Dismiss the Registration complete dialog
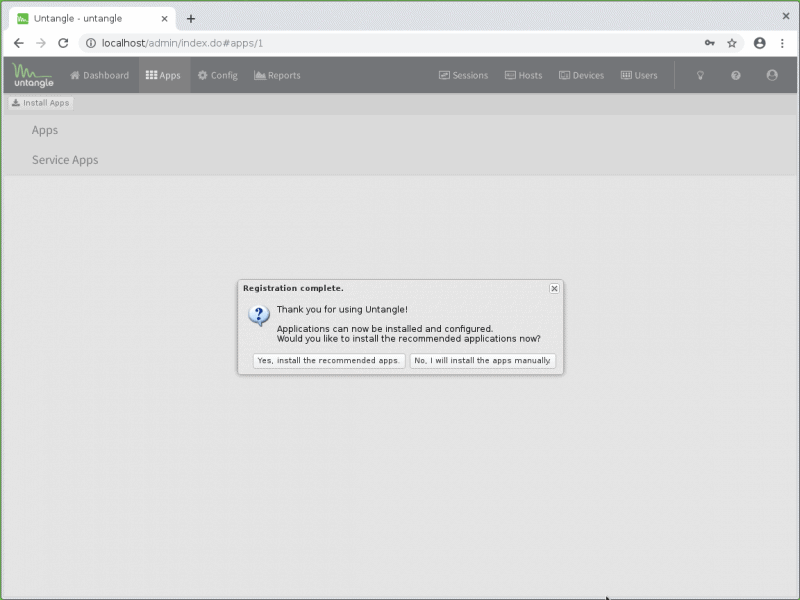The width and height of the screenshot is (800, 600). click(x=554, y=288)
